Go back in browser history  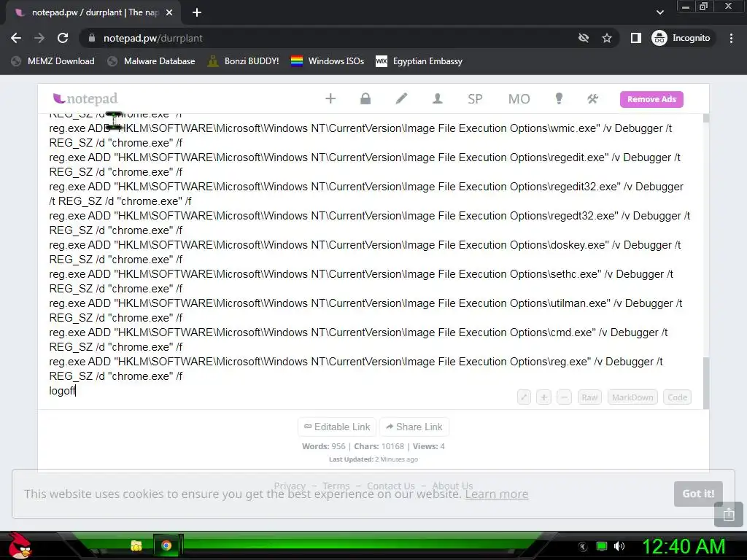pos(16,38)
